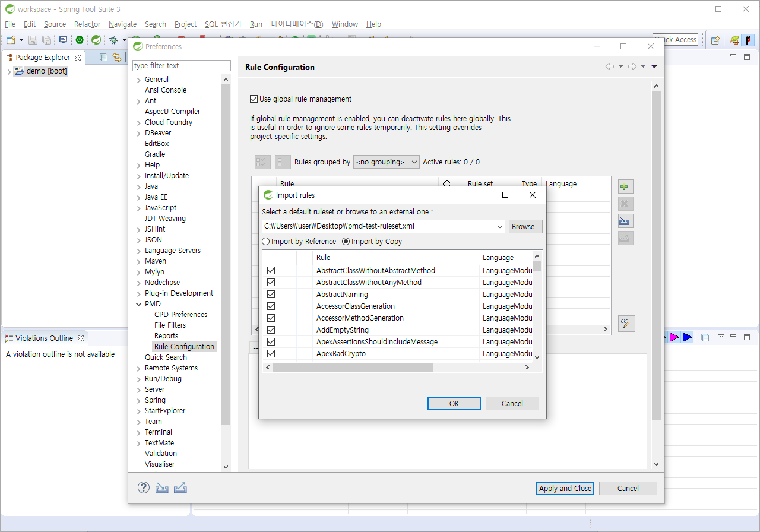Expand the Java preferences node
The height and width of the screenshot is (532, 760).
(138, 186)
